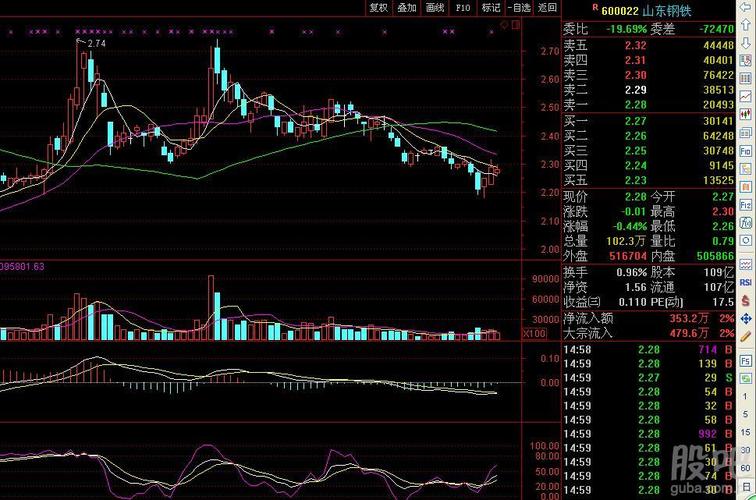Select the pencil drawing tool icon
This screenshot has width=756, height=500.
click(x=745, y=336)
